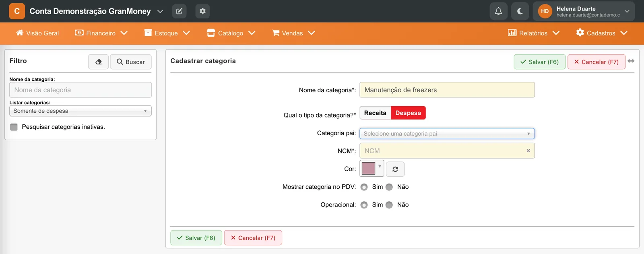Open account settings gear icon

(x=202, y=11)
